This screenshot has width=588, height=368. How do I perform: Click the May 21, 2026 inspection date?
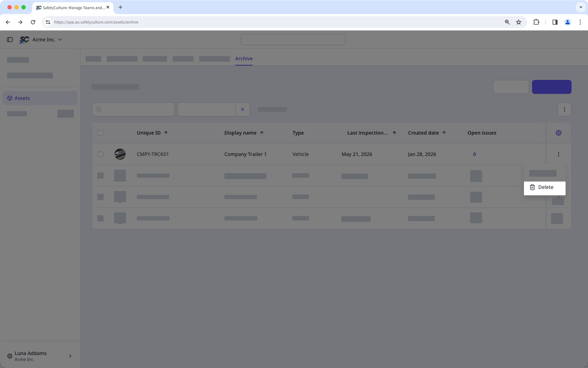357,154
